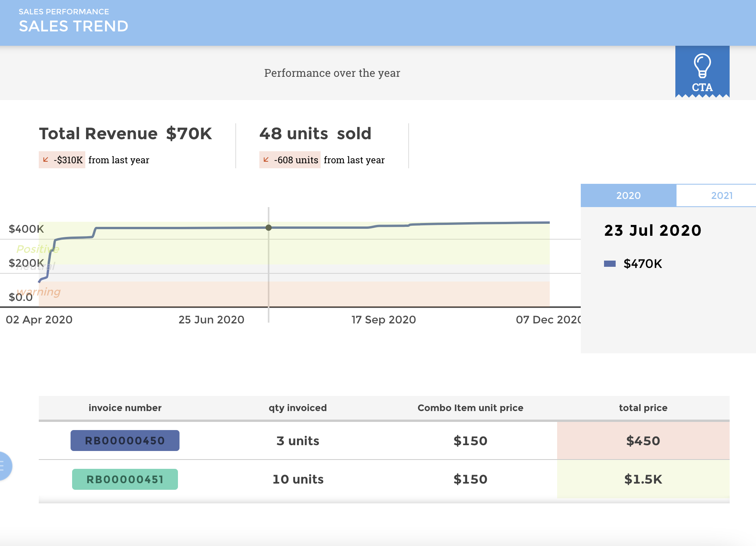The height and width of the screenshot is (546, 756).
Task: Click the CTA lightbulb icon
Action: pyautogui.click(x=702, y=66)
